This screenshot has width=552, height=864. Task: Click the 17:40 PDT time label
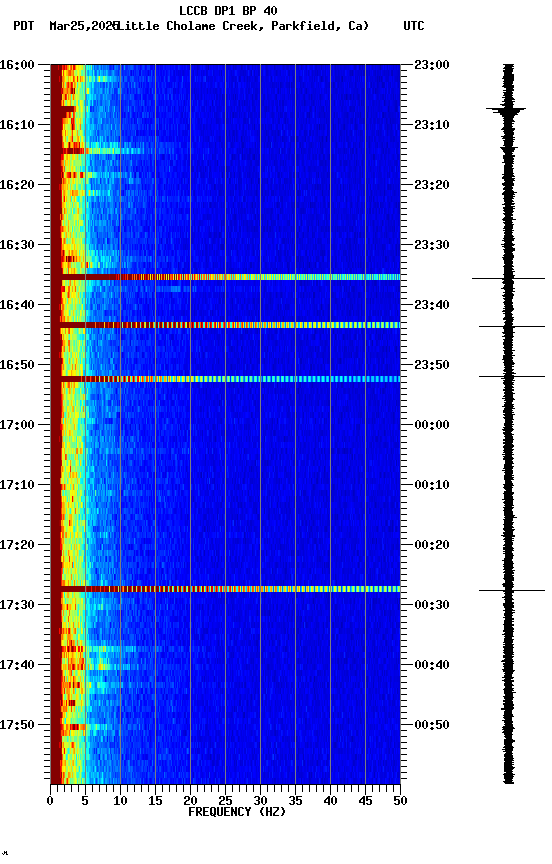click(17, 665)
